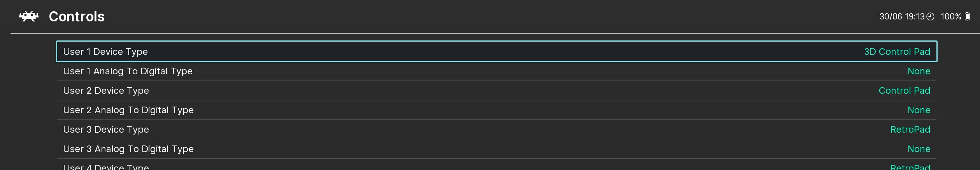The image size is (980, 170).
Task: Change the User 4 RetroPad device value
Action: click(910, 167)
